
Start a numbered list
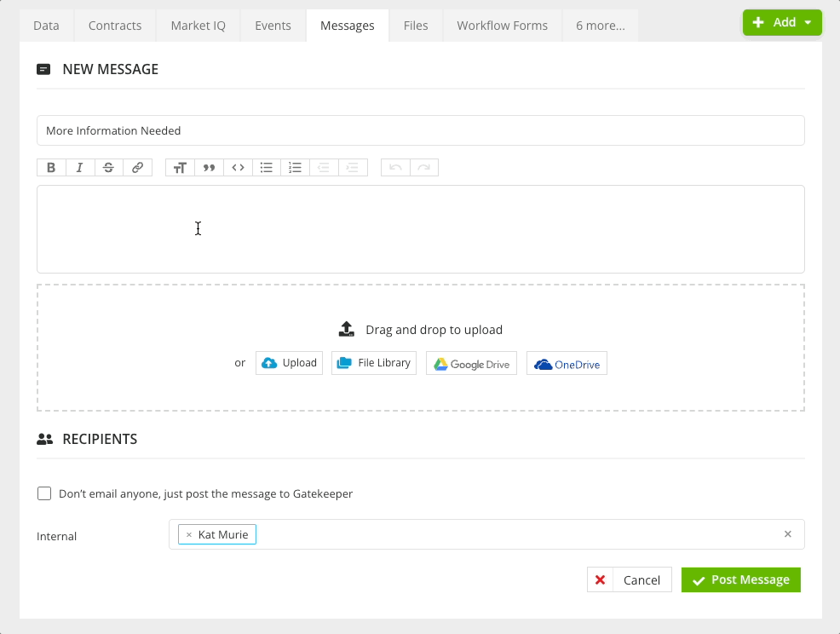tap(295, 168)
